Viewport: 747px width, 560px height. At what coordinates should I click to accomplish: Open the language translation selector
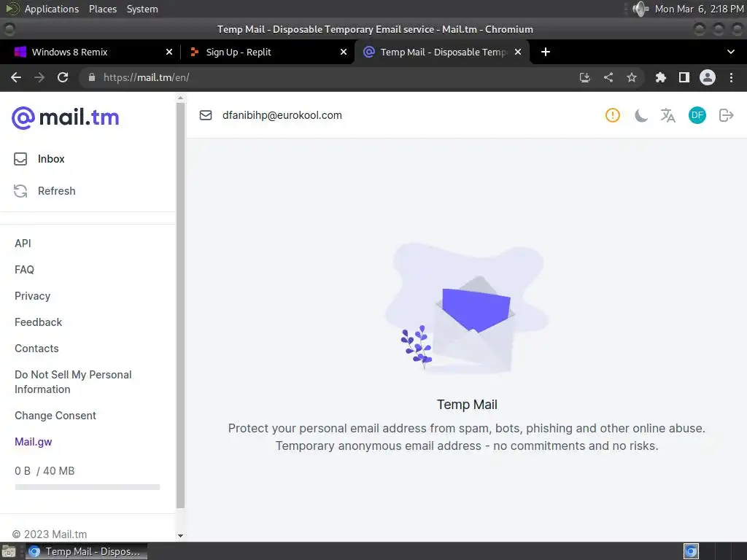668,115
